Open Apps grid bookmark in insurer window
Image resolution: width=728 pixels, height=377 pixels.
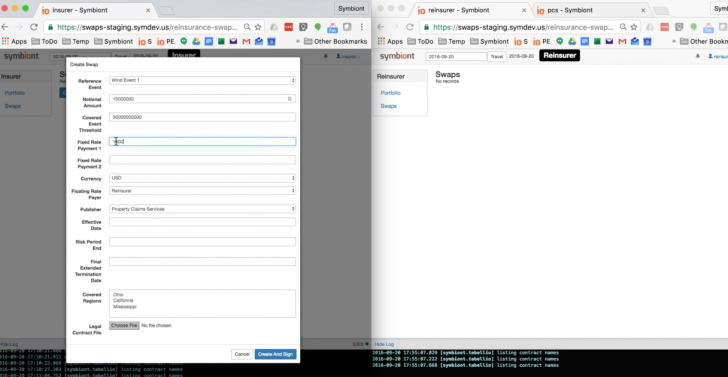(x=14, y=41)
